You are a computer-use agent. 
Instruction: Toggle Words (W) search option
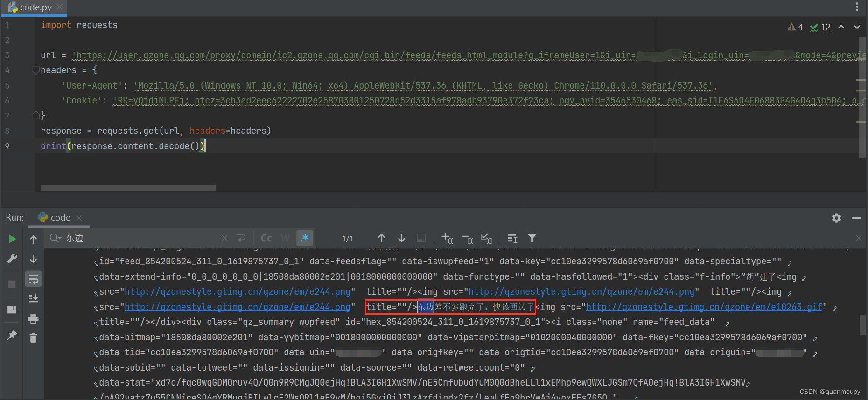285,238
